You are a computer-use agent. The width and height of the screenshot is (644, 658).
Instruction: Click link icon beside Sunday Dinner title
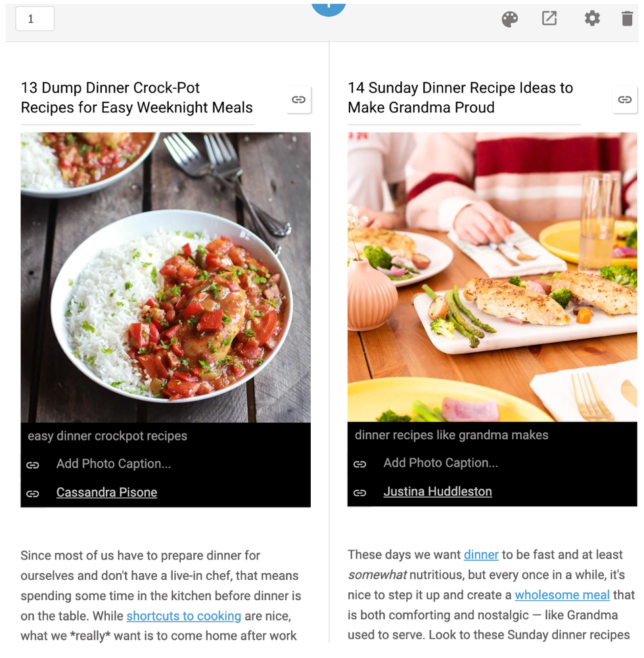pos(625,100)
